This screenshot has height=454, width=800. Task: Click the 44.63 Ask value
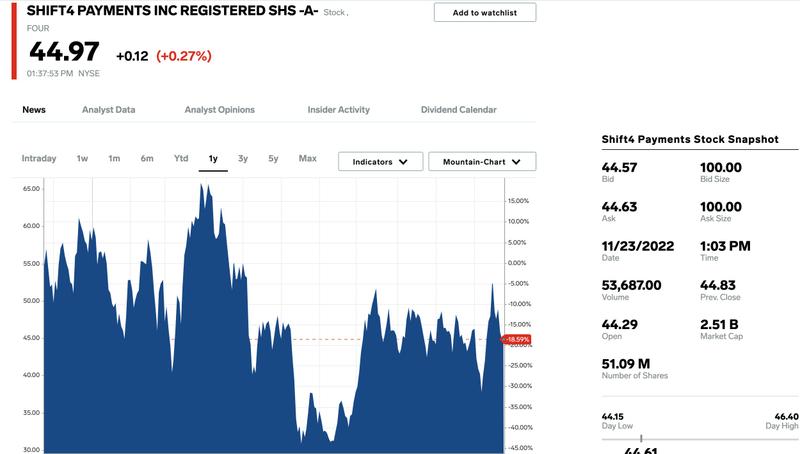(619, 207)
